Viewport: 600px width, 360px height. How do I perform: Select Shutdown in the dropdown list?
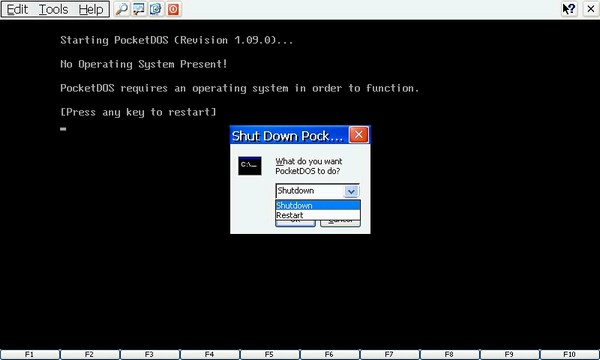318,205
